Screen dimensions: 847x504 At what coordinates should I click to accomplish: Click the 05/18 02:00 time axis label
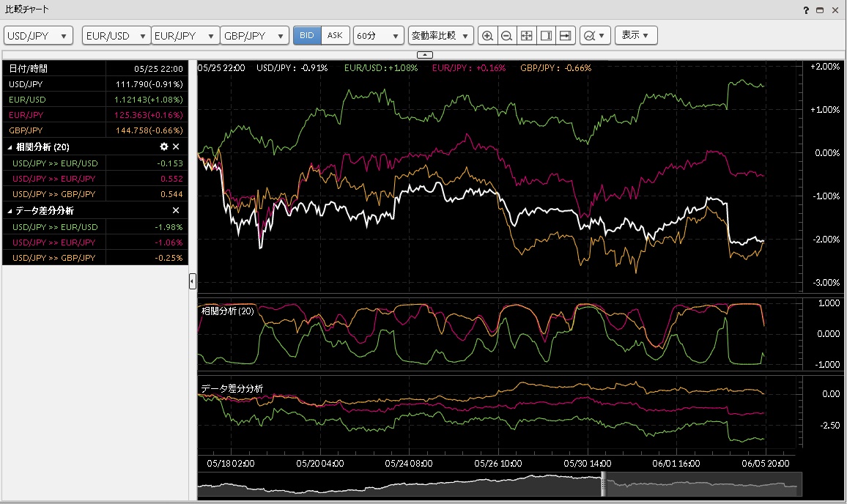pyautogui.click(x=231, y=464)
